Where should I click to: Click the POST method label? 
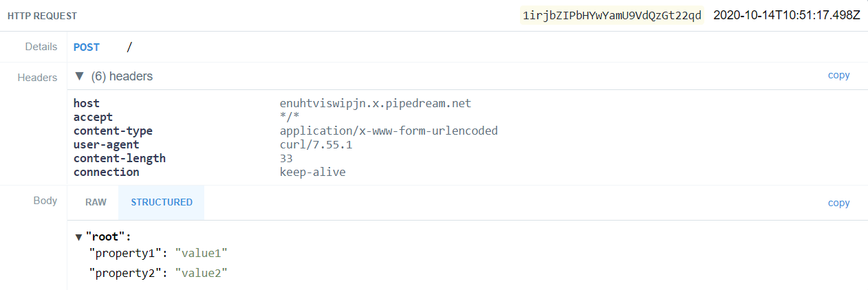[x=87, y=47]
